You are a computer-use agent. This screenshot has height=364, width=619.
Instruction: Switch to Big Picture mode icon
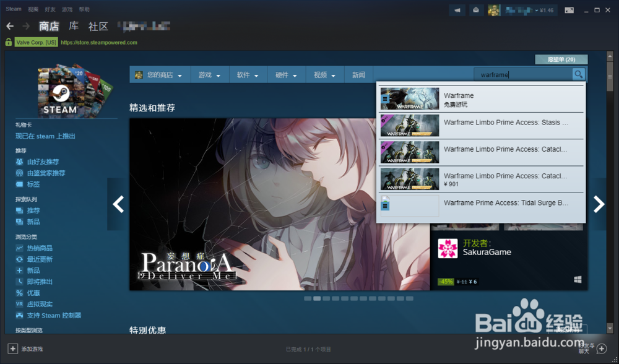tap(569, 11)
